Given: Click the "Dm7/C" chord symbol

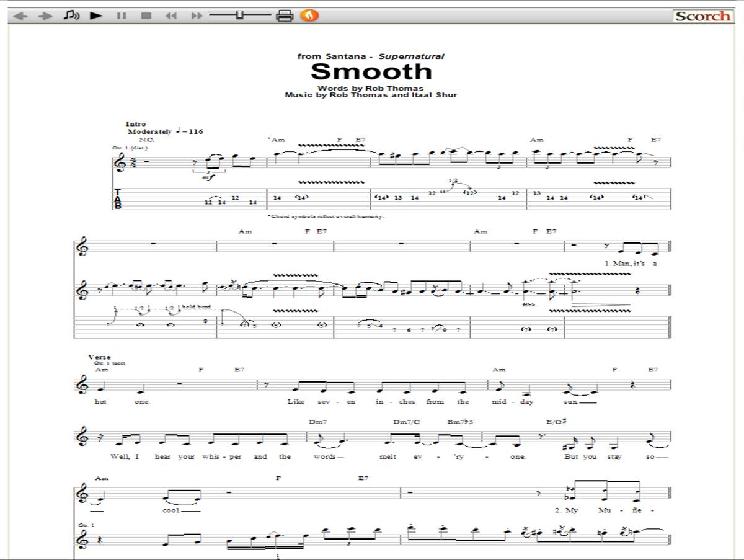Looking at the screenshot, I should [406, 422].
